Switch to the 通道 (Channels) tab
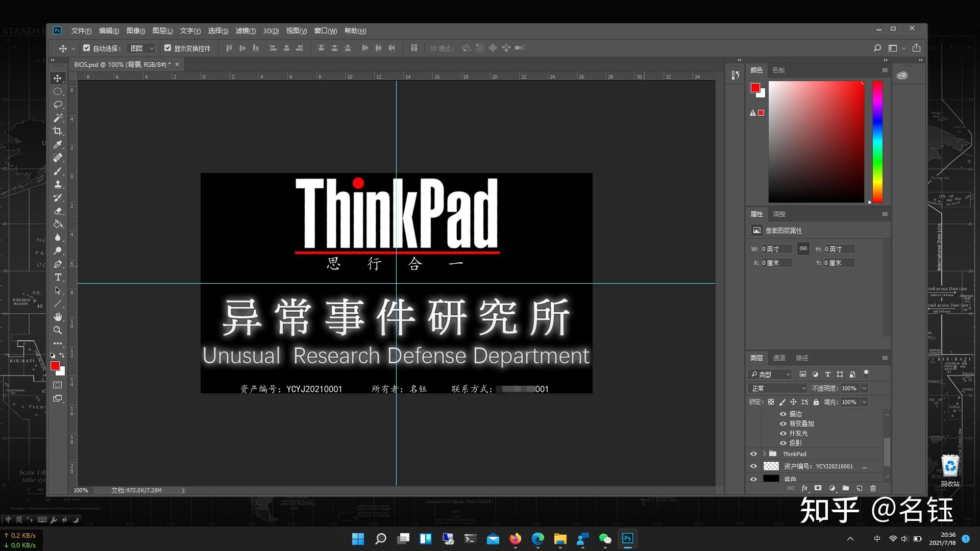Viewport: 980px width, 551px height. (x=779, y=358)
